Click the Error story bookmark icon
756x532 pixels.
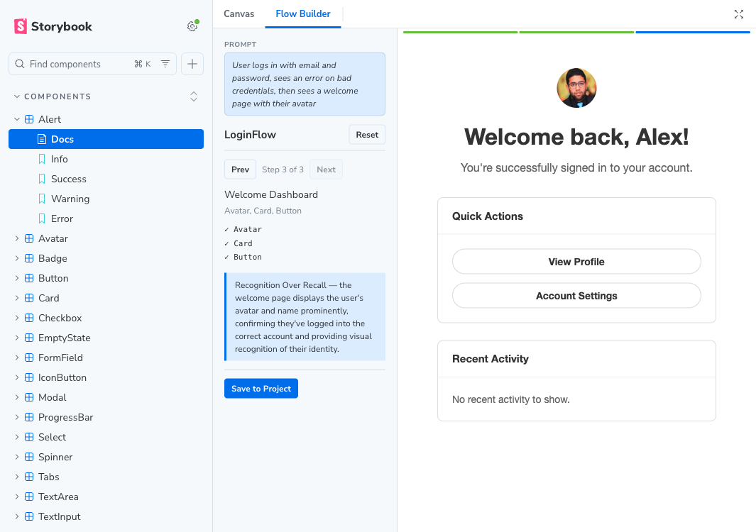tap(42, 218)
